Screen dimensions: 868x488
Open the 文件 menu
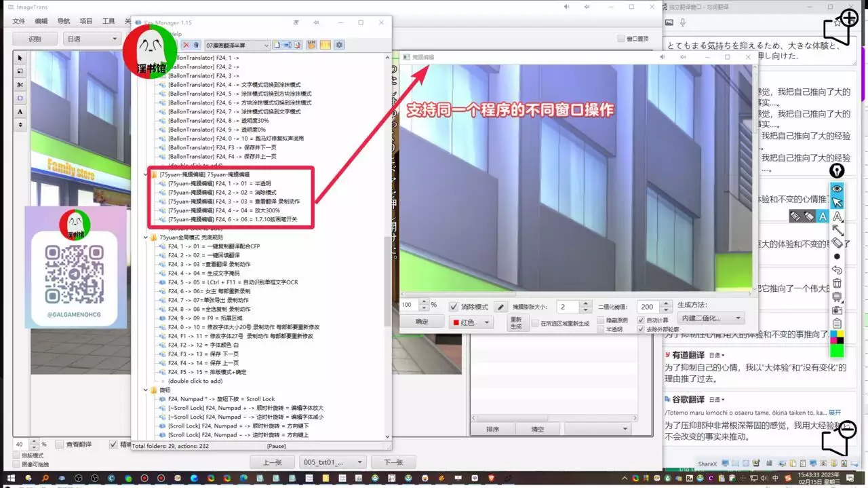click(x=18, y=21)
